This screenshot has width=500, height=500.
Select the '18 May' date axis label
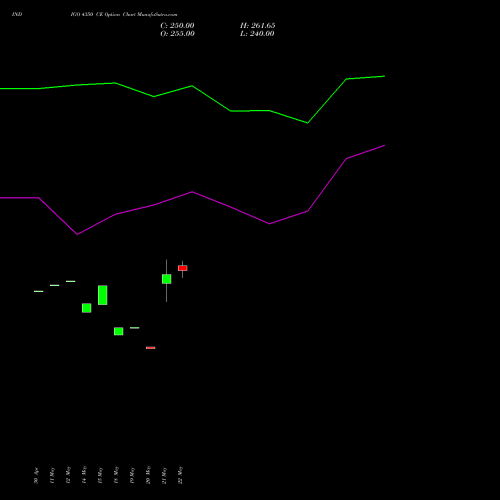(x=116, y=475)
